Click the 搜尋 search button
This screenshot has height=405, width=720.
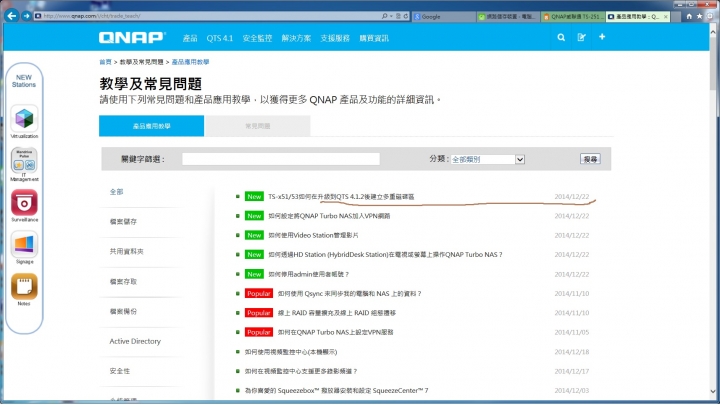(x=590, y=159)
